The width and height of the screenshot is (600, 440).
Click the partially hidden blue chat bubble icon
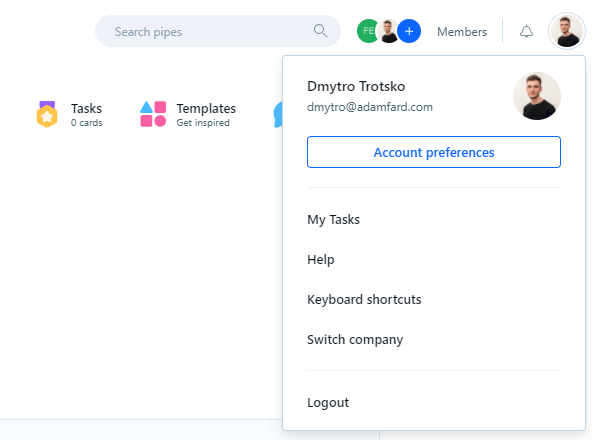click(x=277, y=115)
